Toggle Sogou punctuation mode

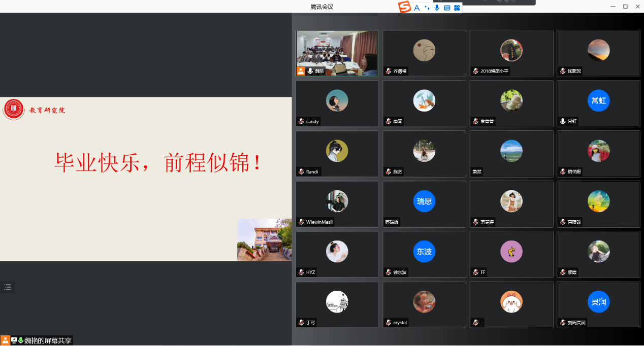pyautogui.click(x=427, y=8)
